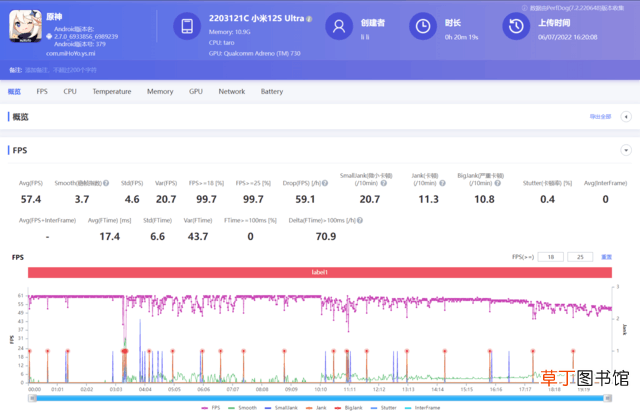Click the export all link

pyautogui.click(x=600, y=117)
